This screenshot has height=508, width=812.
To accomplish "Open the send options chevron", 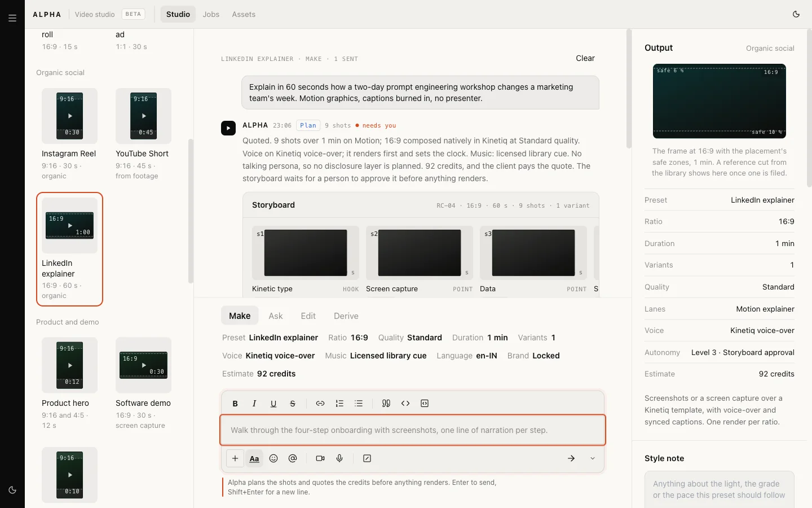I will coord(593,458).
